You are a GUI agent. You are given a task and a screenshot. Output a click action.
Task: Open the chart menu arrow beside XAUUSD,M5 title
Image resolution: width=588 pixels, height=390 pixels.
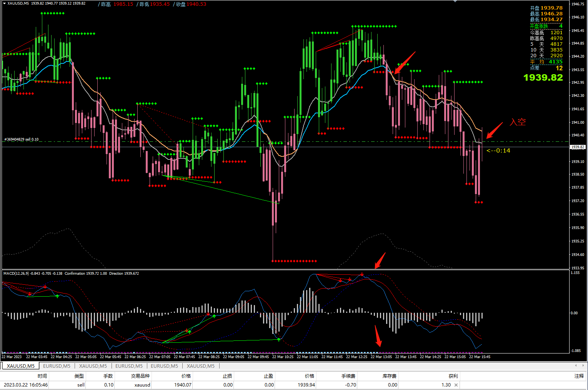pyautogui.click(x=5, y=3)
